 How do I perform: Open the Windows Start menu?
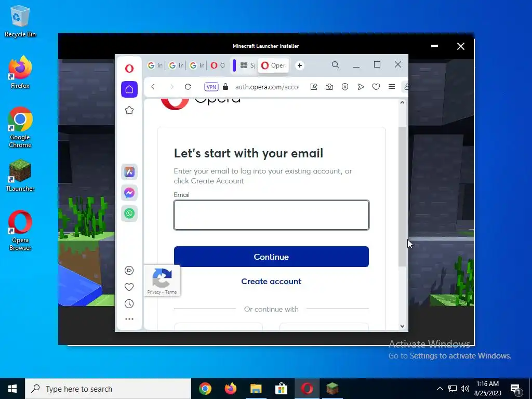pos(12,389)
